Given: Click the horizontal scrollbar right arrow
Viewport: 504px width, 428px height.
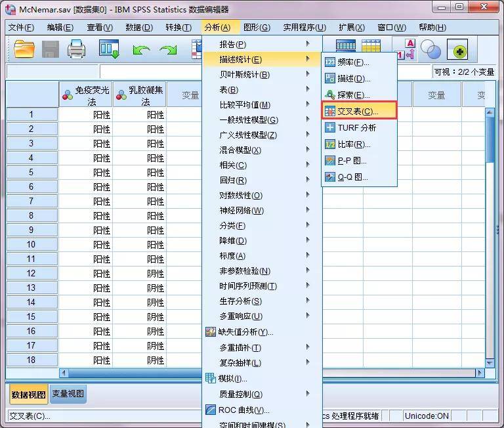Looking at the screenshot, I should tap(480, 373).
